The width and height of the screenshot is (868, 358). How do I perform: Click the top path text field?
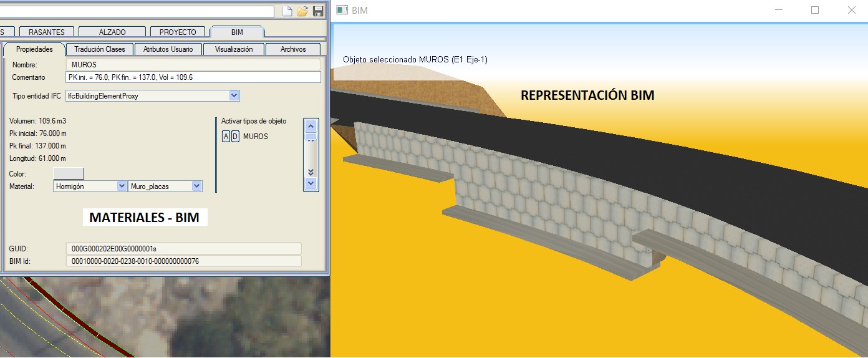[x=137, y=11]
